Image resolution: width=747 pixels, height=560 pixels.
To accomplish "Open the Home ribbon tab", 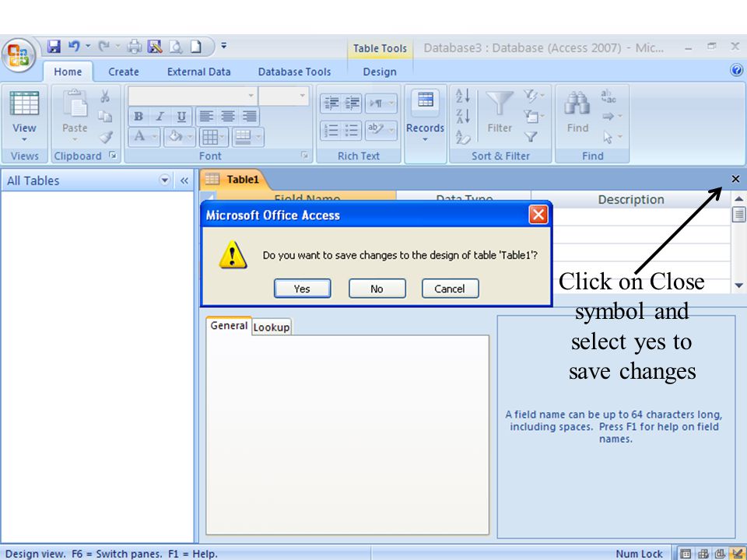I will [68, 72].
